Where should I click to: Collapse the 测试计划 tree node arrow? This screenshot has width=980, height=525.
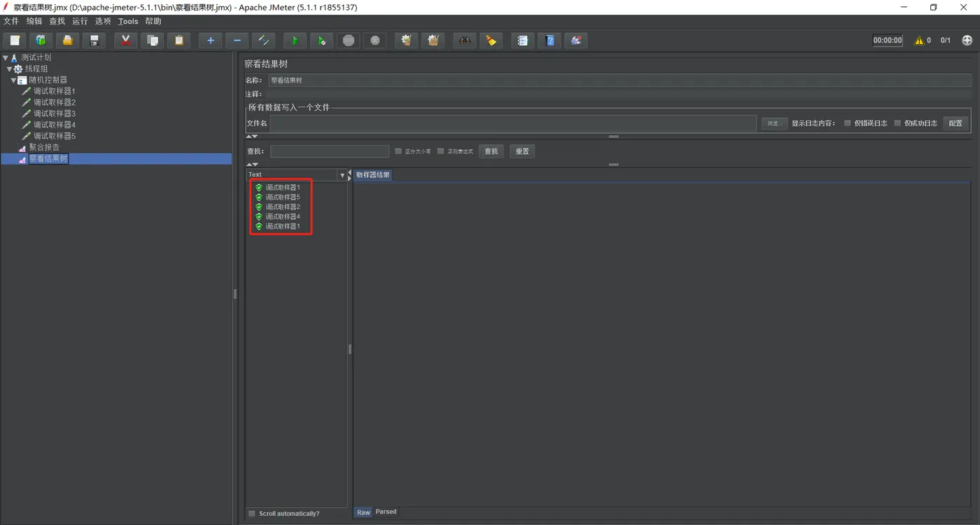click(x=6, y=57)
